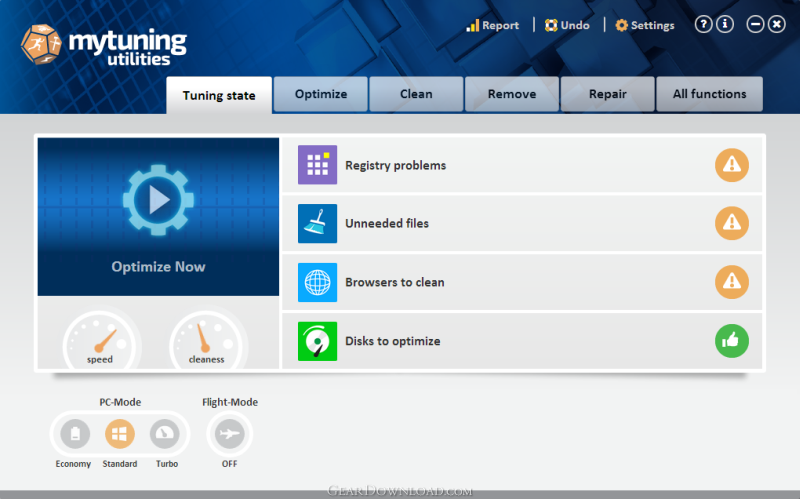Open the Clean tab

coord(416,94)
